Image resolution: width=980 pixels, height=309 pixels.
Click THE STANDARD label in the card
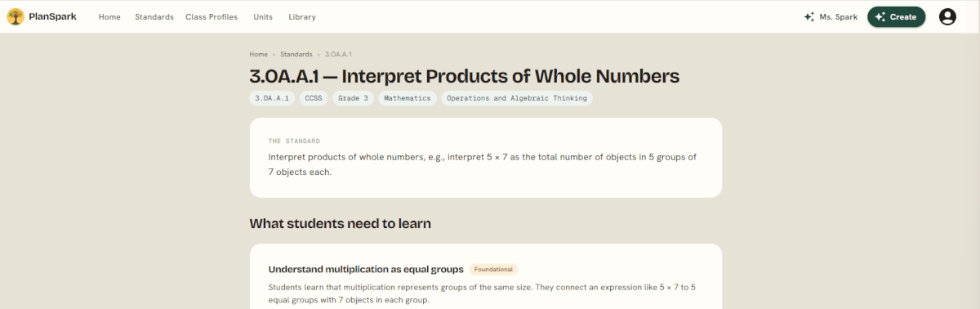coord(294,141)
